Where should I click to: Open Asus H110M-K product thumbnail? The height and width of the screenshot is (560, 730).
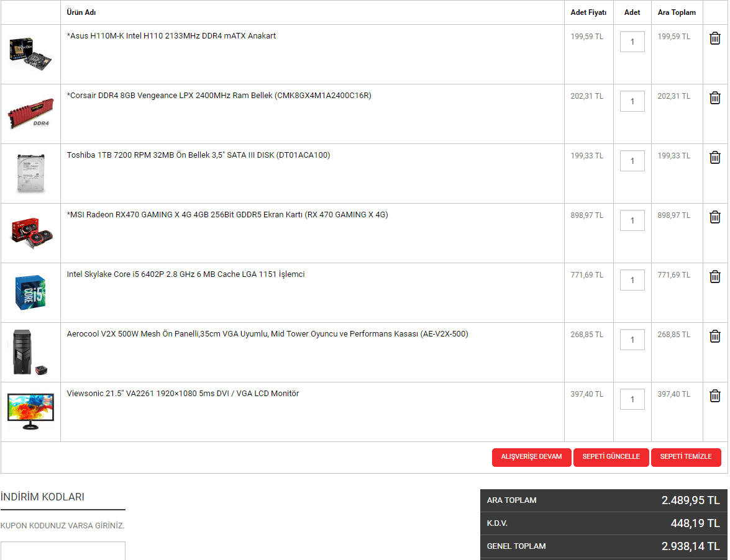[30, 54]
